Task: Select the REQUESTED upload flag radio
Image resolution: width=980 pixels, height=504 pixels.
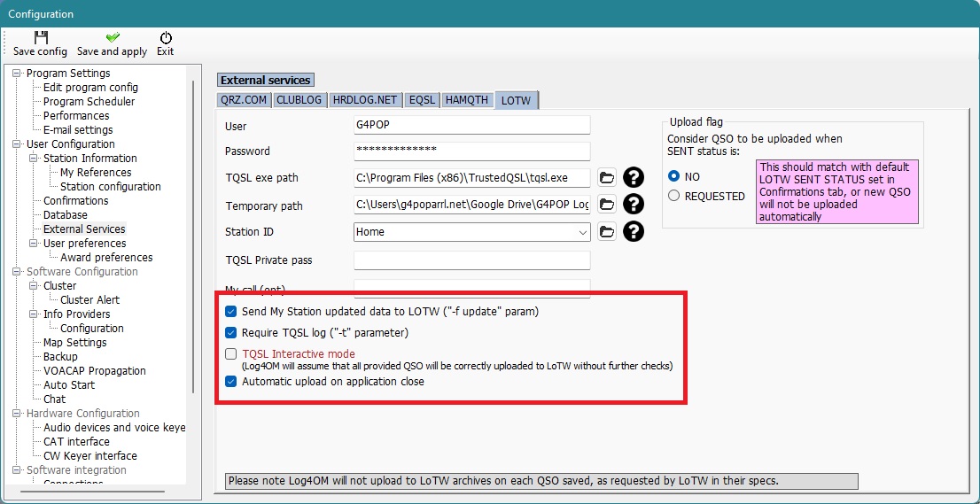Action: 673,196
